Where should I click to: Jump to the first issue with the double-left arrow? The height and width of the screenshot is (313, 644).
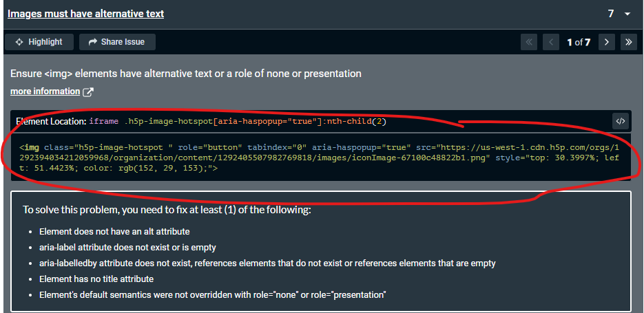[528, 42]
